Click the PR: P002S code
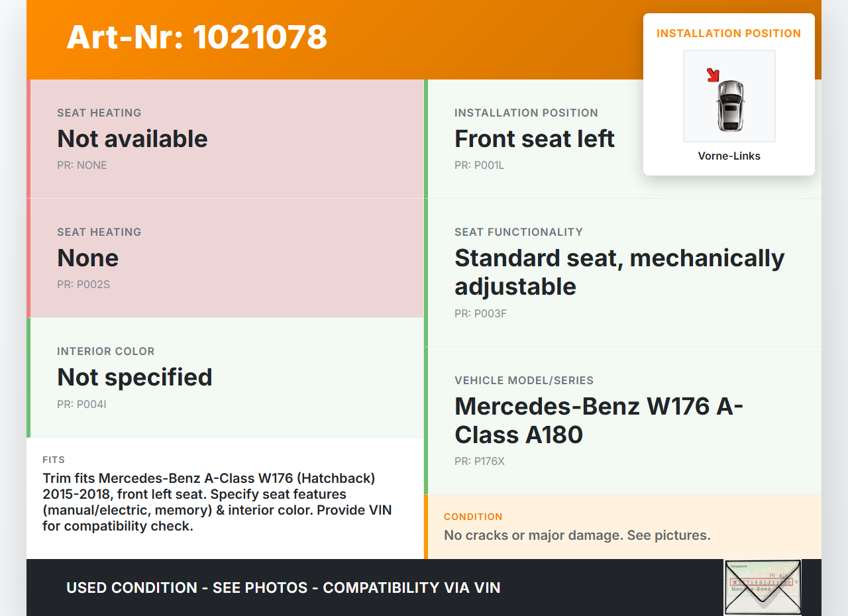The height and width of the screenshot is (616, 848). click(x=83, y=285)
